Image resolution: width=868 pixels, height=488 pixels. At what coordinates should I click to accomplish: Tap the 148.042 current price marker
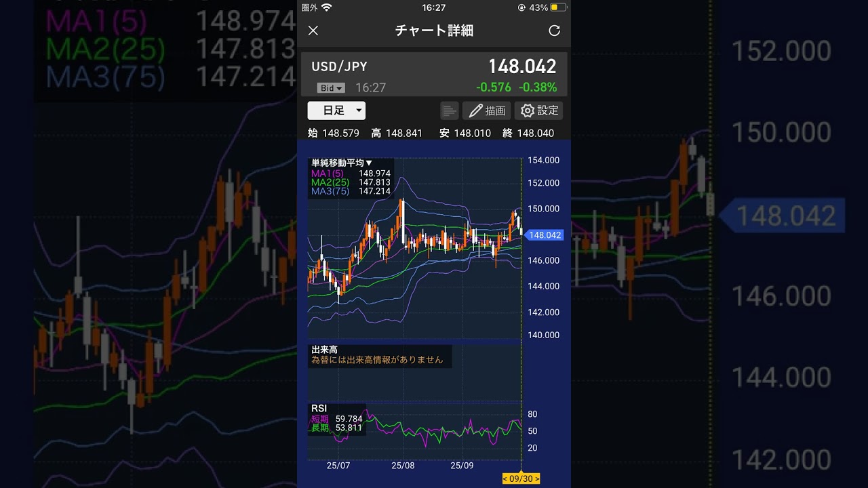pyautogui.click(x=545, y=235)
